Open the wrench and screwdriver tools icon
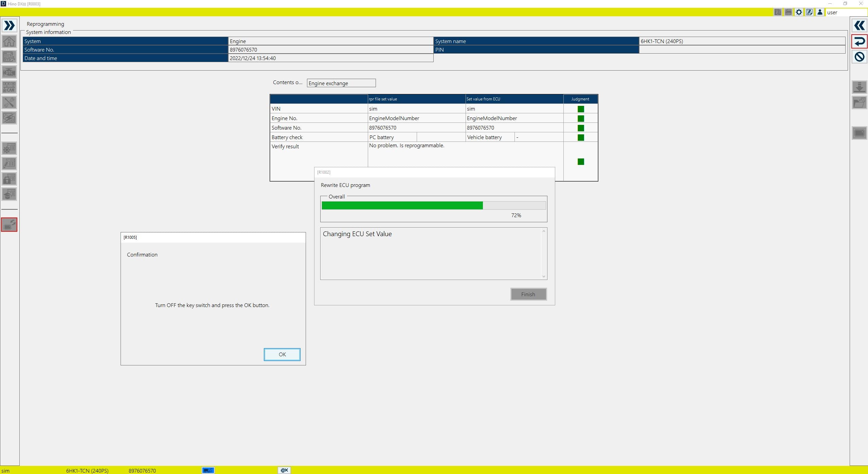The image size is (868, 474). coord(9,102)
